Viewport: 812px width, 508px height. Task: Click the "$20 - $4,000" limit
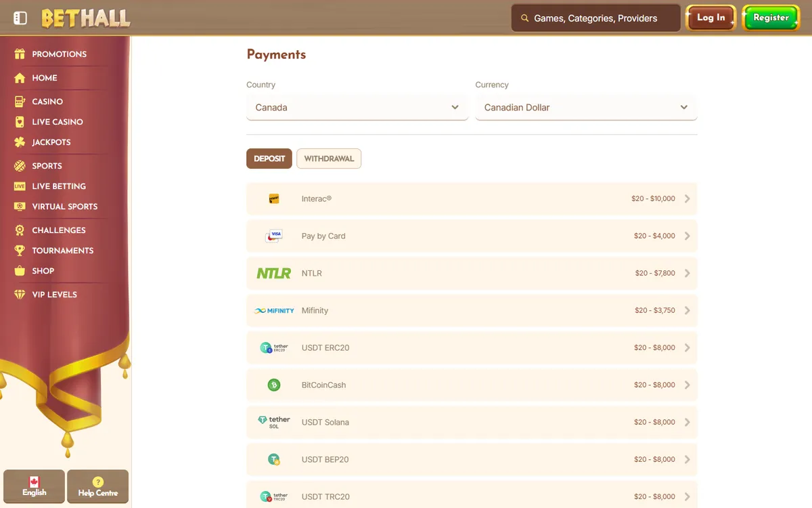(x=654, y=236)
